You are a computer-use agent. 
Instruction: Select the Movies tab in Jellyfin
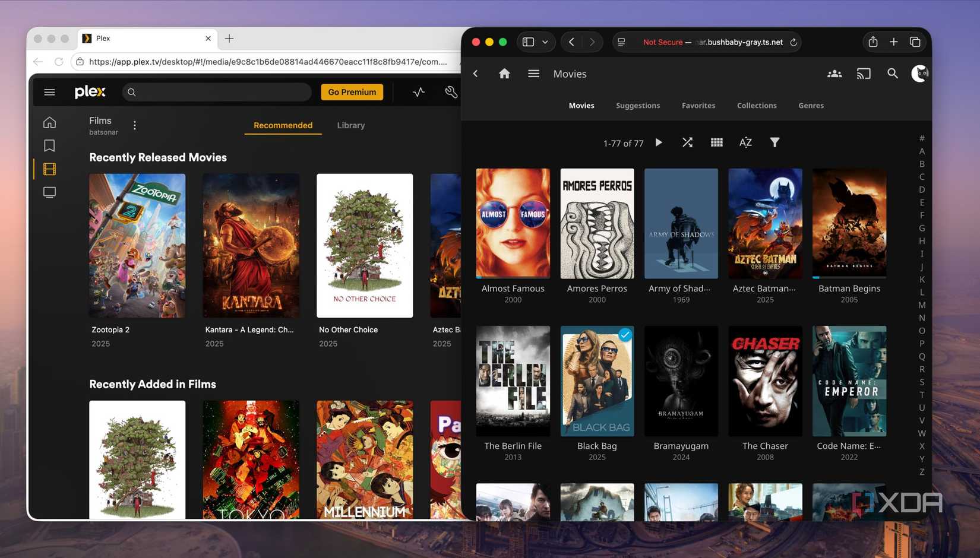click(581, 106)
